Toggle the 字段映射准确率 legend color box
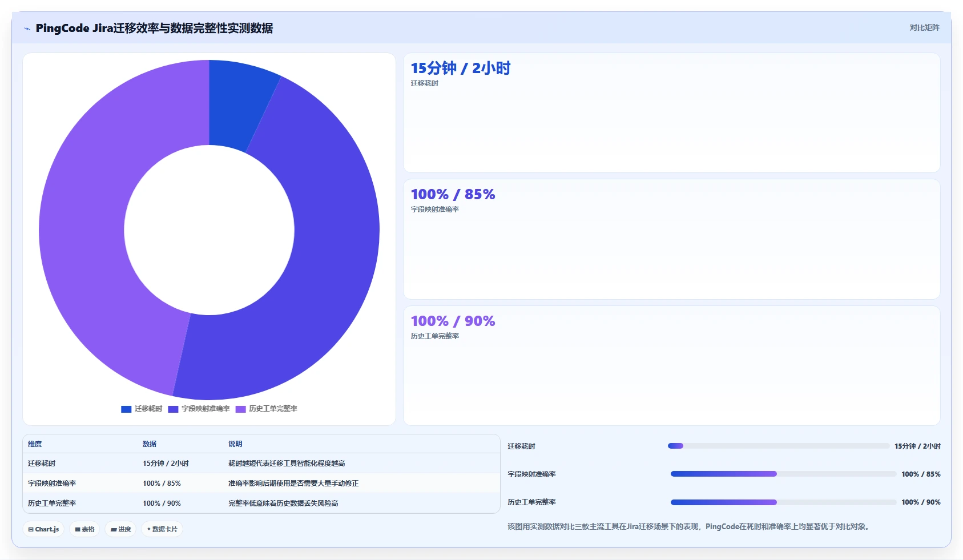Screen dimensions: 963x560 pos(173,409)
